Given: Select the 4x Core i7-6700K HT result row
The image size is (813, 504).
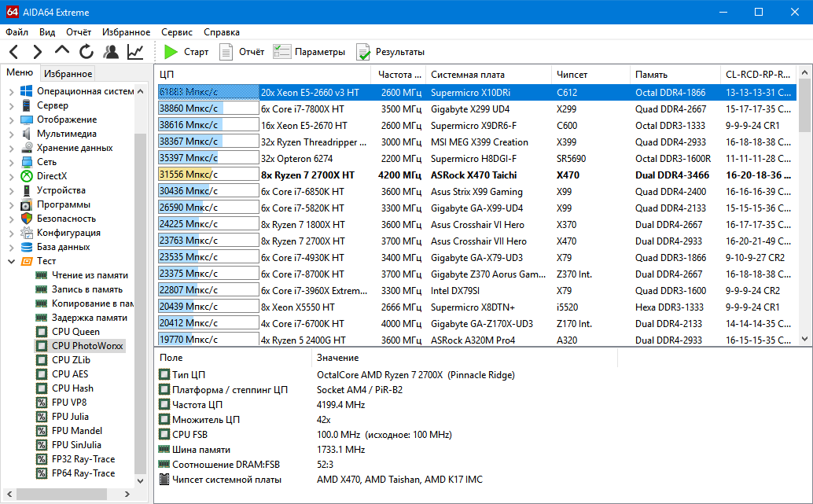Looking at the screenshot, I should coord(476,324).
